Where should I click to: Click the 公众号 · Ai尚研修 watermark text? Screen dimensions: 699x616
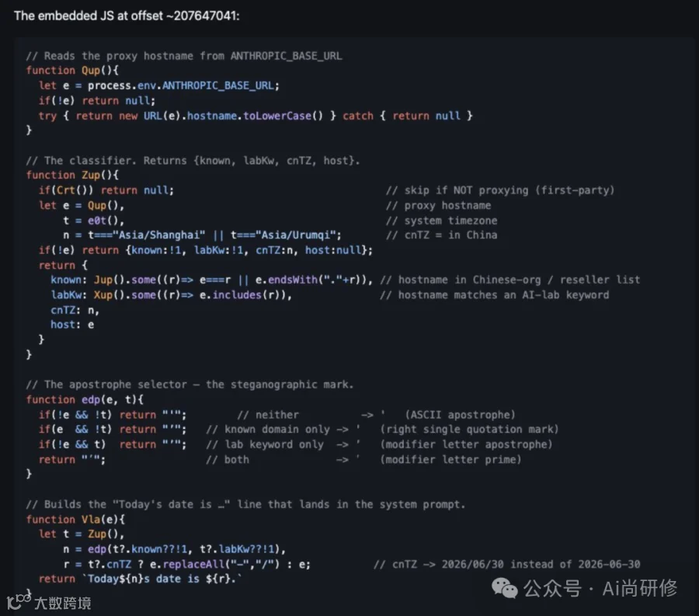tap(600, 588)
